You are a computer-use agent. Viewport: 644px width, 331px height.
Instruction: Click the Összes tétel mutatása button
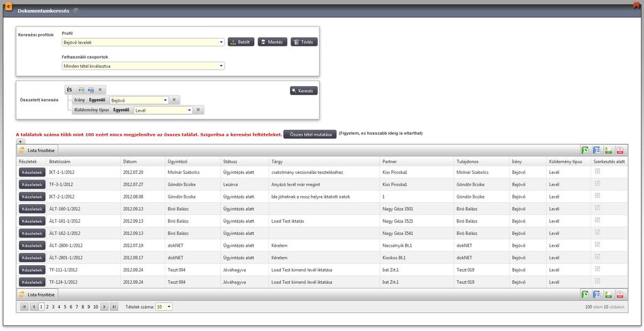pyautogui.click(x=310, y=134)
